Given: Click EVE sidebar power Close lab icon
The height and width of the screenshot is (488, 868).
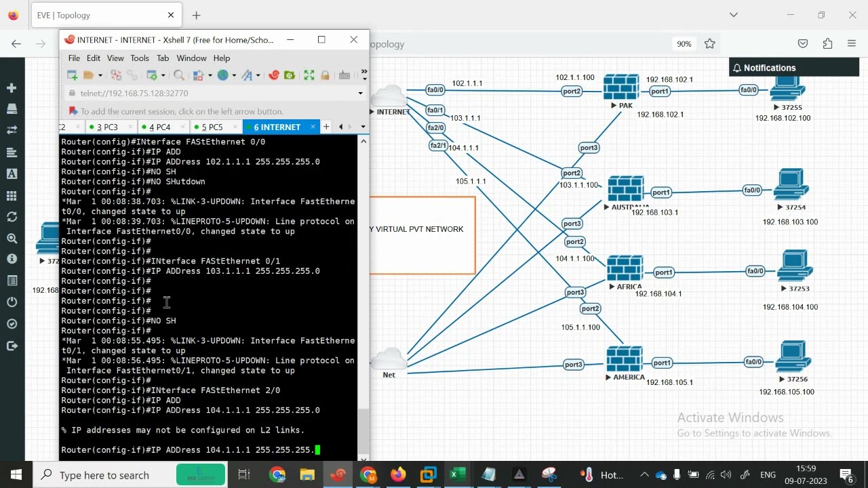Looking at the screenshot, I should pos(12,302).
